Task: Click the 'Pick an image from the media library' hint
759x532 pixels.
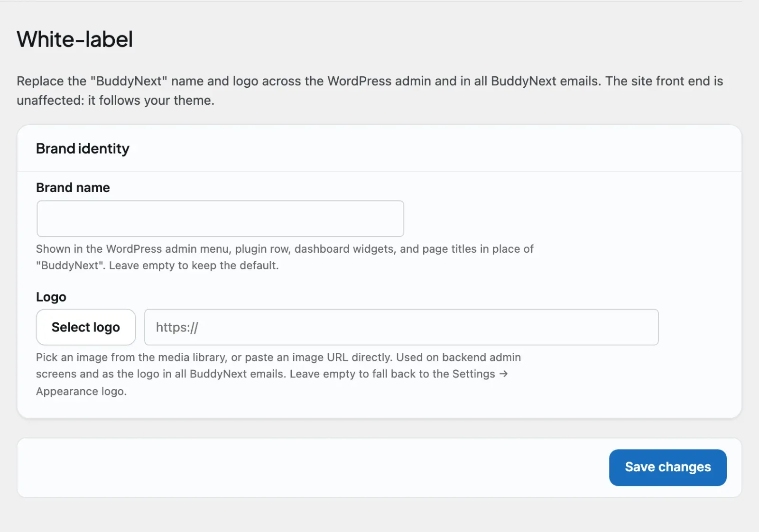Action: [x=278, y=374]
